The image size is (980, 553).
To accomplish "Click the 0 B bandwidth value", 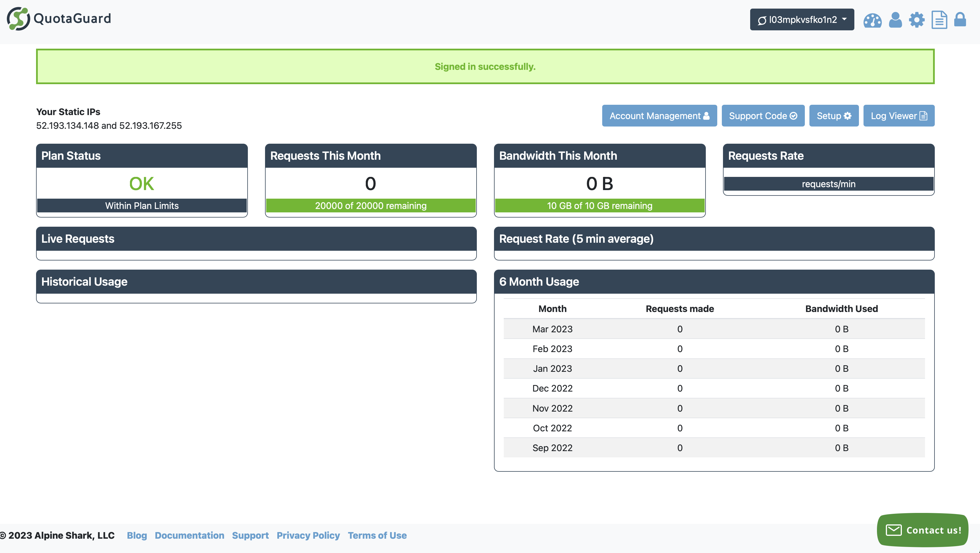I will (600, 184).
